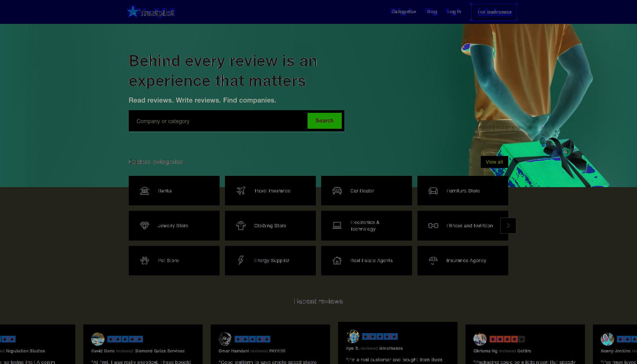Click star rating on David Dons review

pyautogui.click(x=125, y=339)
